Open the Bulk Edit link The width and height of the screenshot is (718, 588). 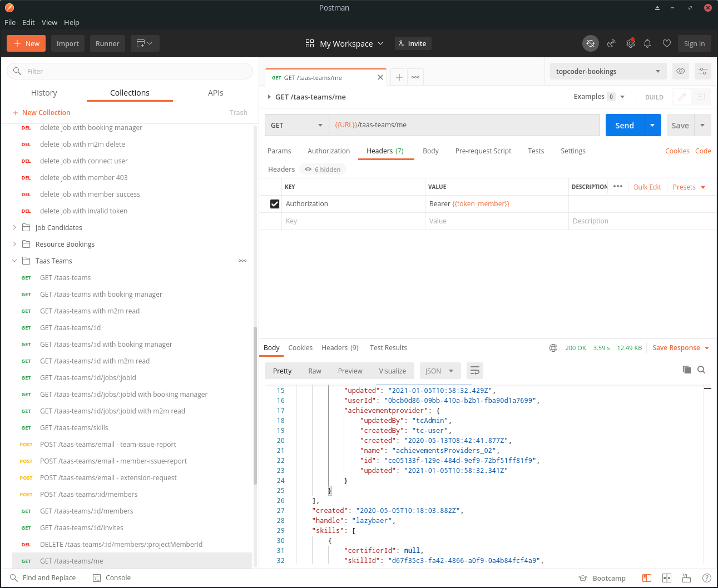(647, 187)
